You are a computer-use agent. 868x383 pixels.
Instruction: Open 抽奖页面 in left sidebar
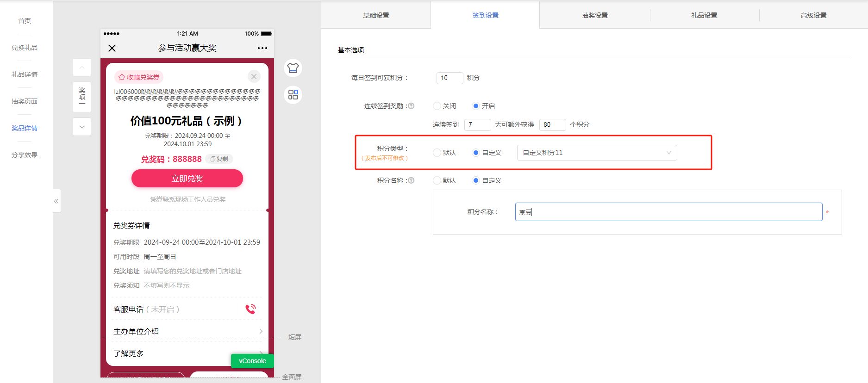[25, 101]
